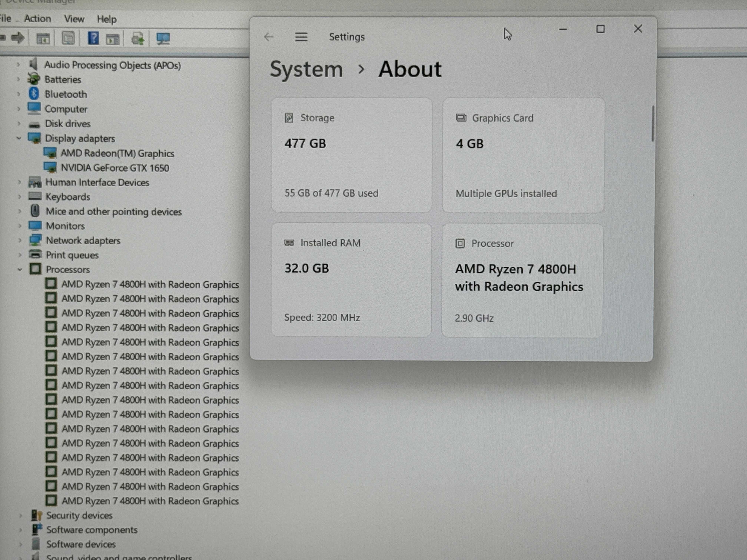
Task: Expand the Audio Processing Objects (APOs) node
Action: (x=18, y=64)
